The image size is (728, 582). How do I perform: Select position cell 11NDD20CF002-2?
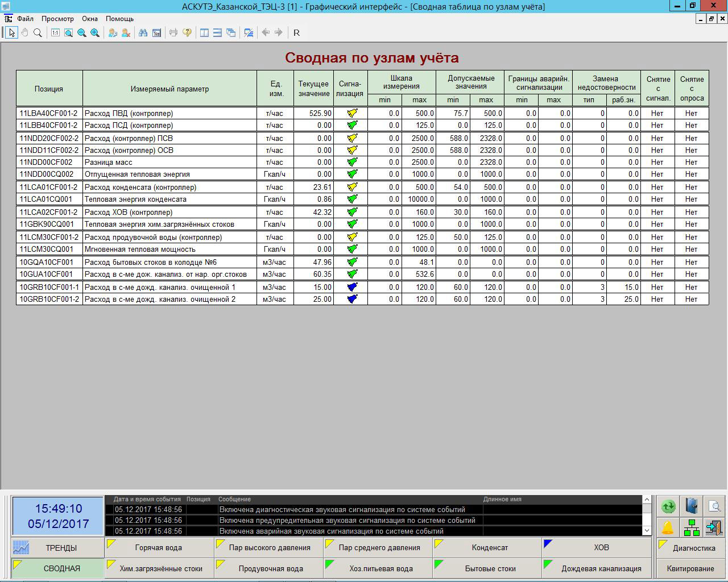(x=49, y=138)
